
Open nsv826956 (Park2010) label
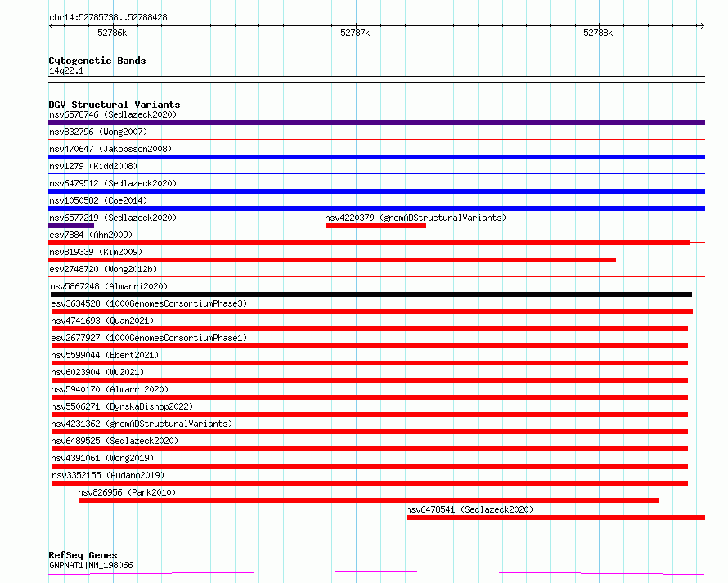[x=127, y=492]
